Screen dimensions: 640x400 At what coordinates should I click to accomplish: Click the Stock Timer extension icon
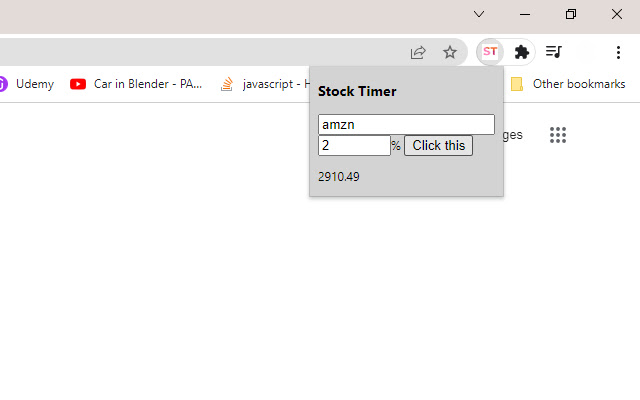490,52
